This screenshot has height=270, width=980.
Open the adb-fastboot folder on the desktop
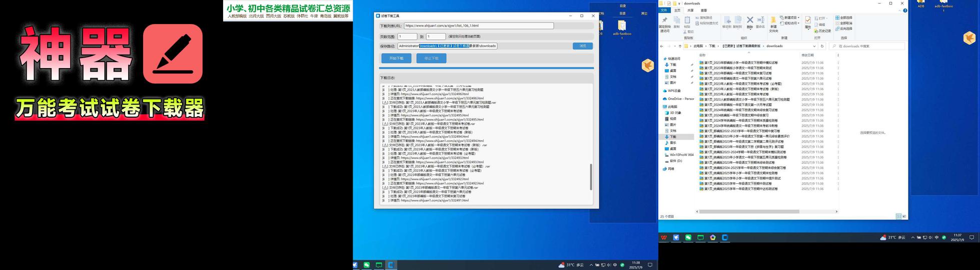pos(622,26)
